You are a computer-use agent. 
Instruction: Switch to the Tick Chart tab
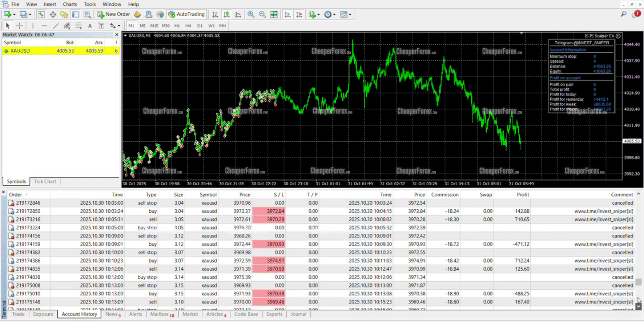point(45,181)
